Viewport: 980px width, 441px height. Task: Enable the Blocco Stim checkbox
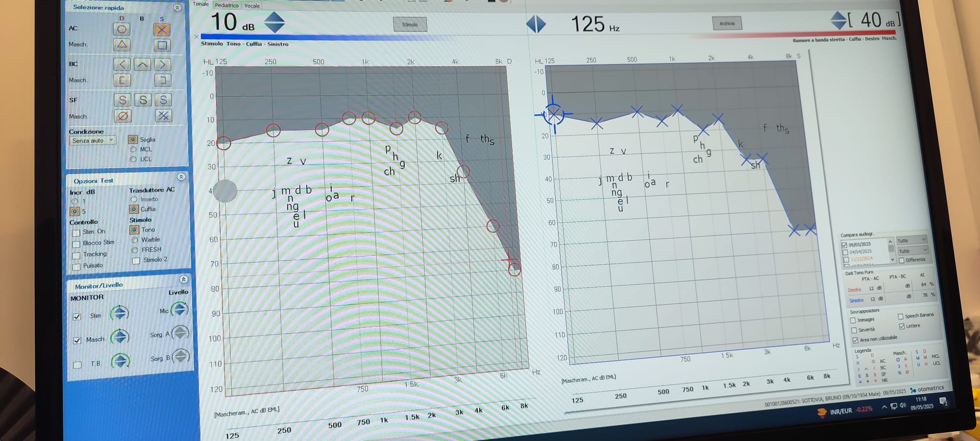point(76,244)
